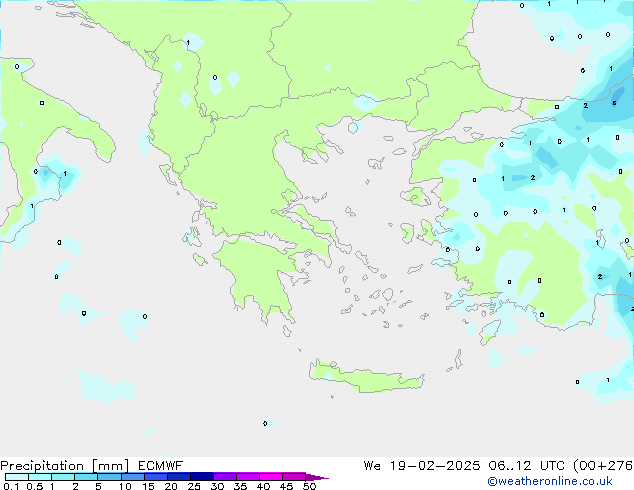Click the magenta arrow at legend end
Image resolution: width=634 pixels, height=490 pixels.
click(x=318, y=477)
